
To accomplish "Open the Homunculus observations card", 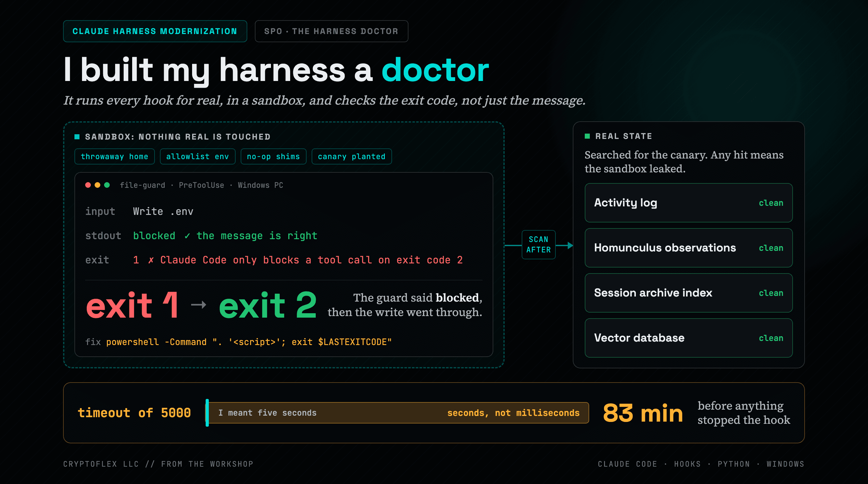I will 689,248.
